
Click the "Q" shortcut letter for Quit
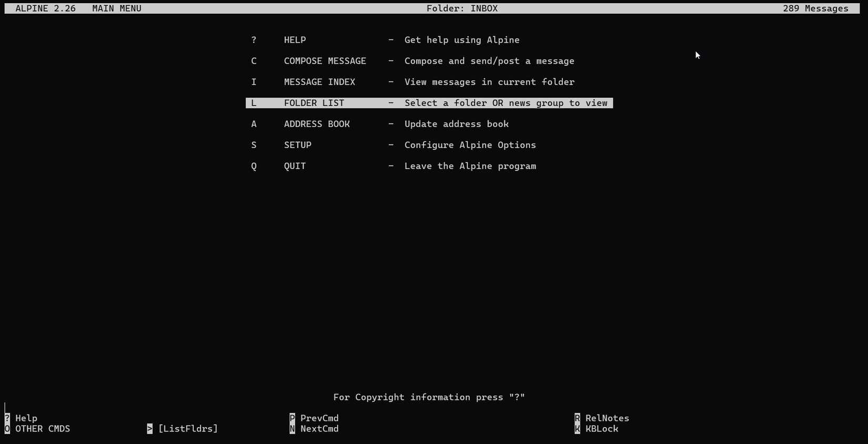(x=254, y=166)
